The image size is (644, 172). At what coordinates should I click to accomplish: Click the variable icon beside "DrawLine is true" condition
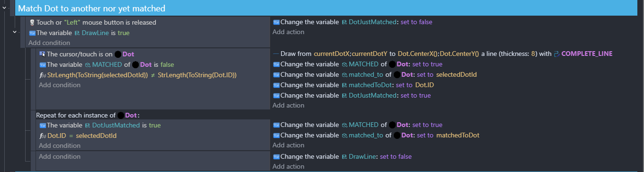point(32,33)
